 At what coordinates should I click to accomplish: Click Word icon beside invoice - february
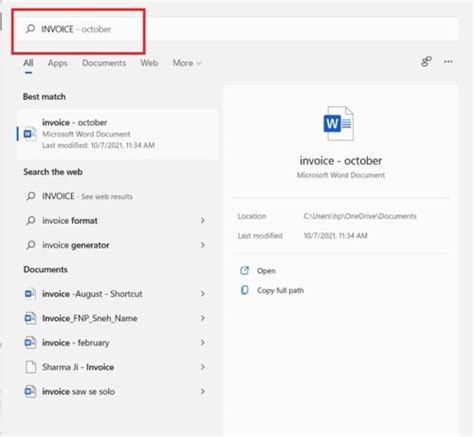30,342
